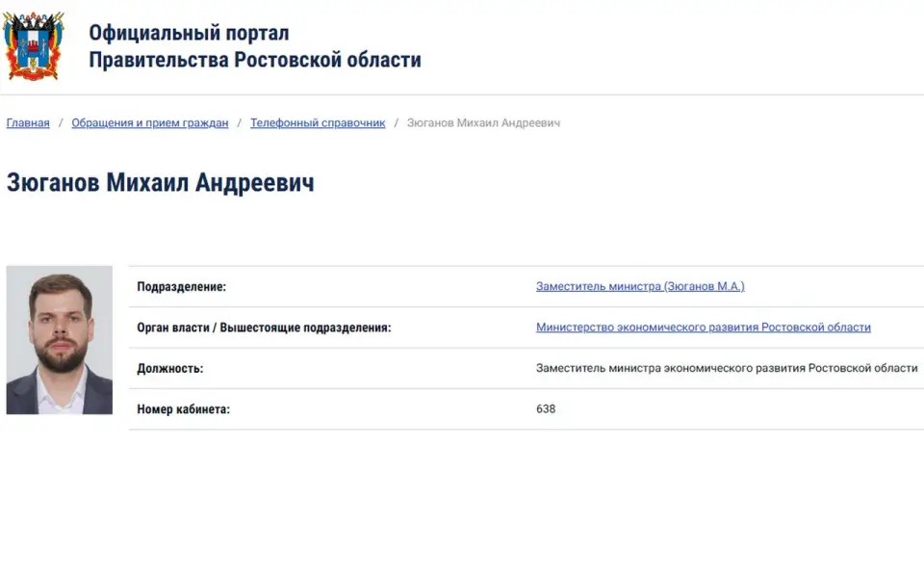
Task: Open the Телефонный справочник breadcrumb
Action: pyautogui.click(x=318, y=122)
